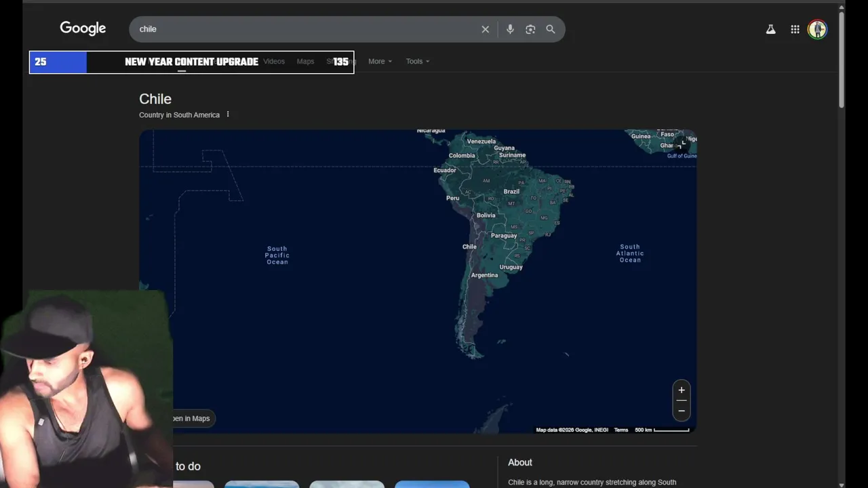Click the South Pacific Ocean label
868x488 pixels.
pyautogui.click(x=277, y=255)
